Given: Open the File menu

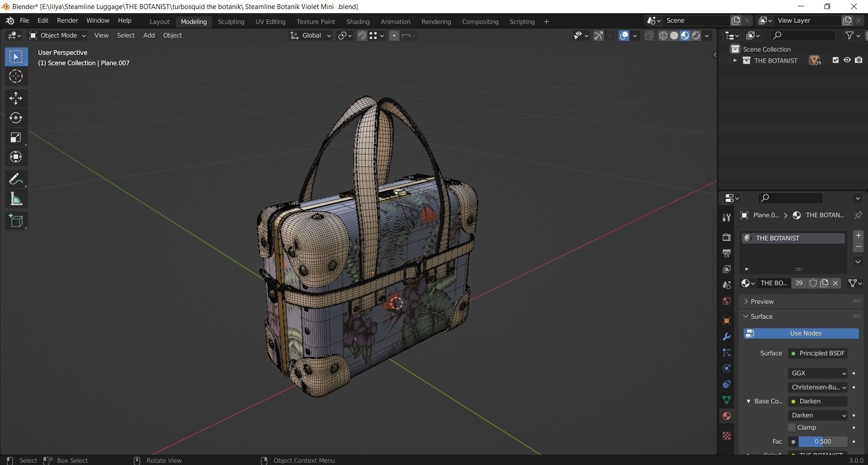Looking at the screenshot, I should point(24,21).
